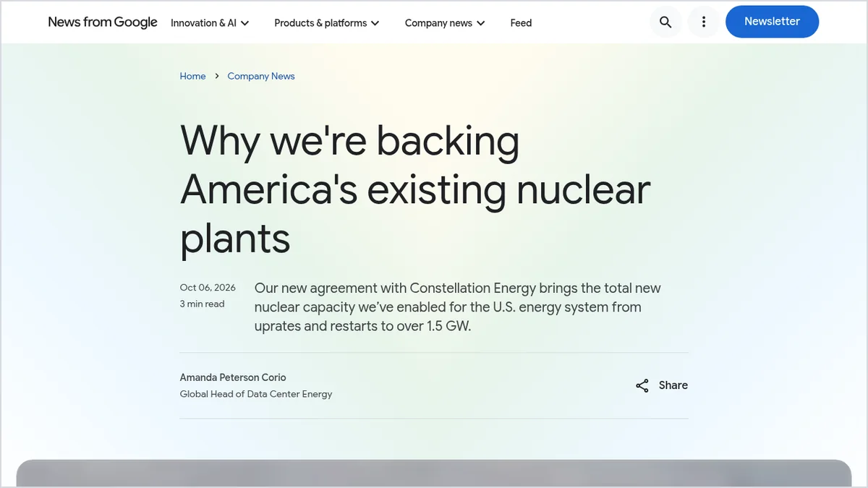Click the News from Google logo
This screenshot has width=868, height=488.
point(103,22)
